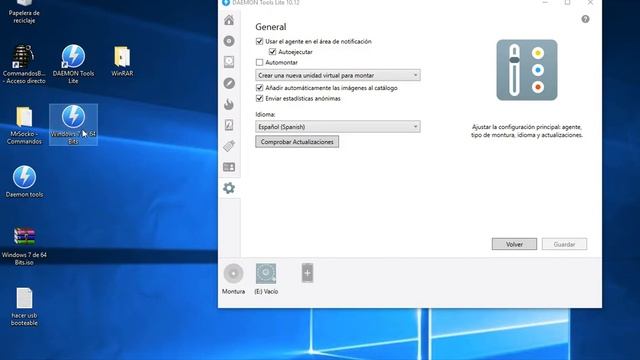Click the Guardar button
640x360 pixels.
point(564,244)
